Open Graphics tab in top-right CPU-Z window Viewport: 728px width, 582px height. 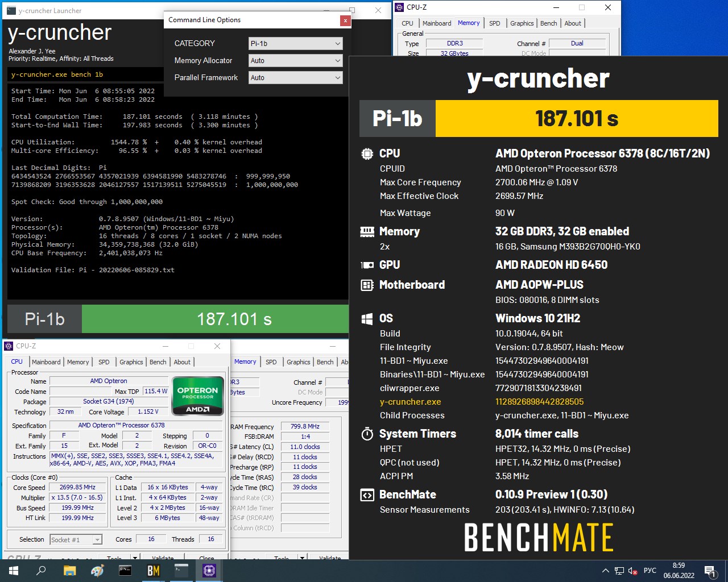(522, 23)
